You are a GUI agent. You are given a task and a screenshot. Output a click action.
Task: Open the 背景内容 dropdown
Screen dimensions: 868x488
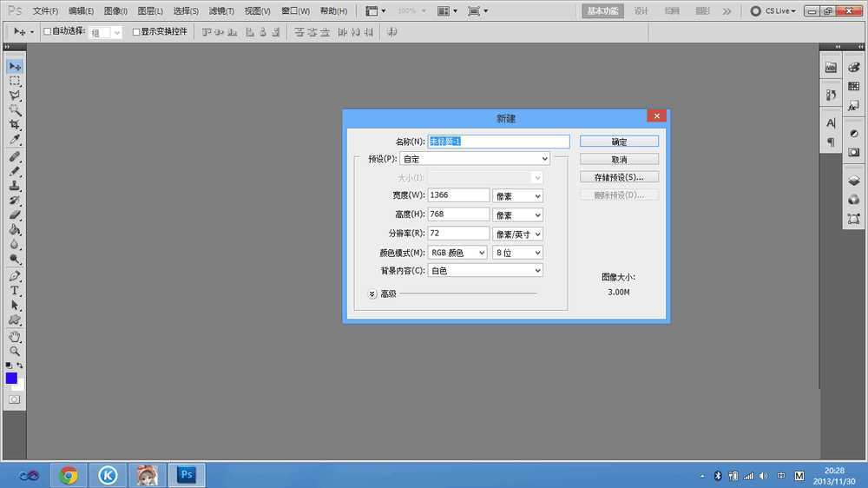pyautogui.click(x=485, y=271)
